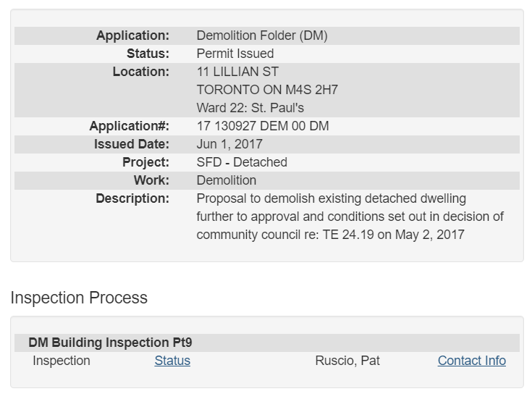Click the SFD - Detached project value

[242, 162]
